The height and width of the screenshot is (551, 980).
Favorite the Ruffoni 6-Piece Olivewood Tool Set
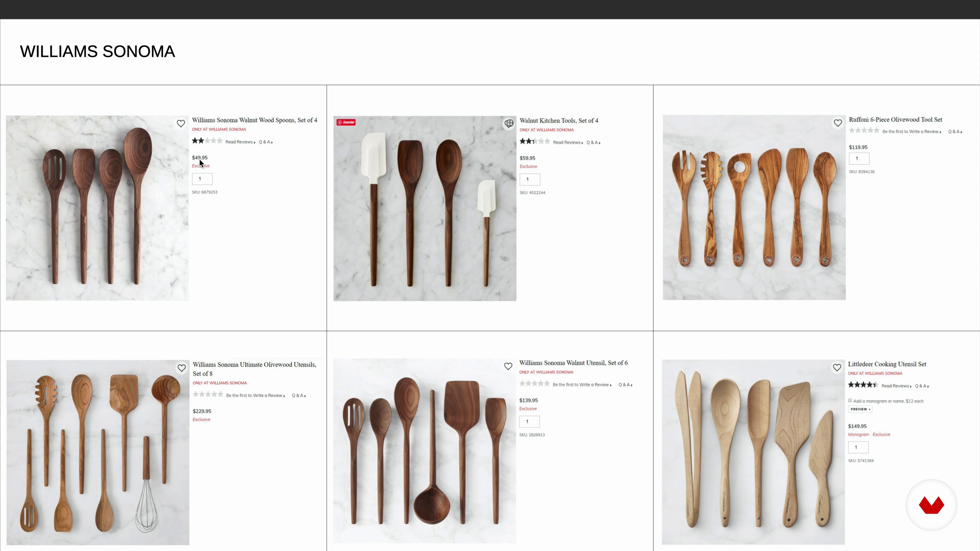838,123
